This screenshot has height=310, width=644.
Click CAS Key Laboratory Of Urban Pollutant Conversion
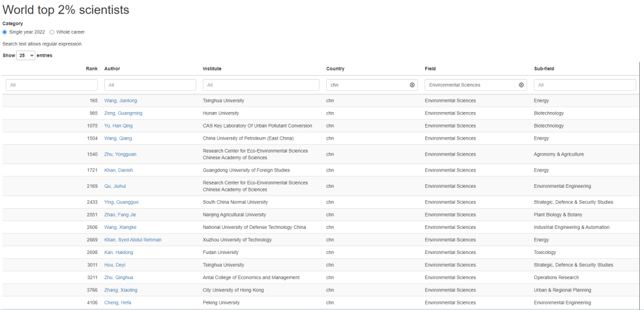point(258,126)
